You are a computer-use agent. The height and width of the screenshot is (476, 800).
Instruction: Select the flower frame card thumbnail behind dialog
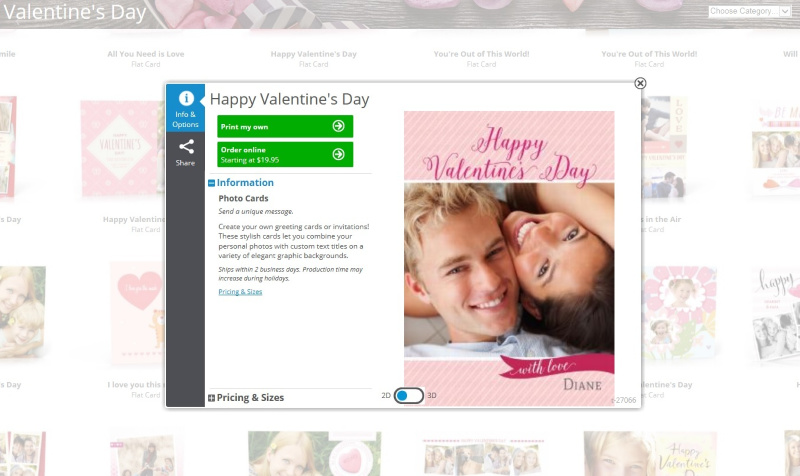tap(679, 312)
